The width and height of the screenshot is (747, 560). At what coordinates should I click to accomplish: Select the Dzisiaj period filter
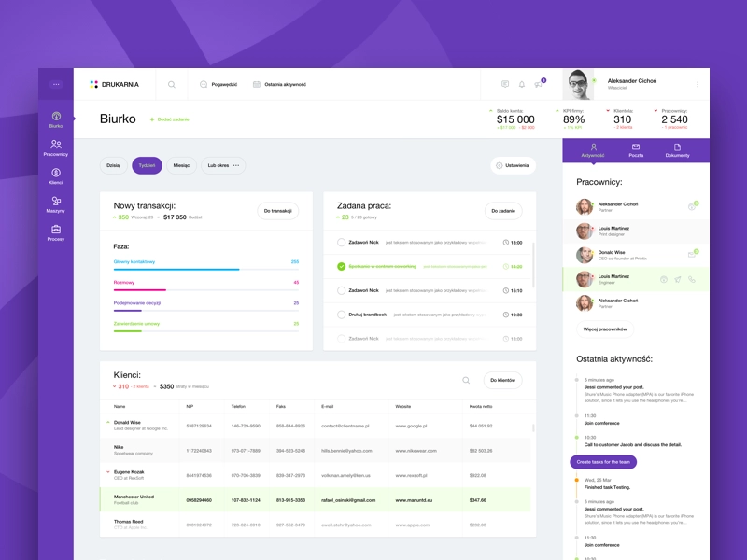tap(113, 165)
